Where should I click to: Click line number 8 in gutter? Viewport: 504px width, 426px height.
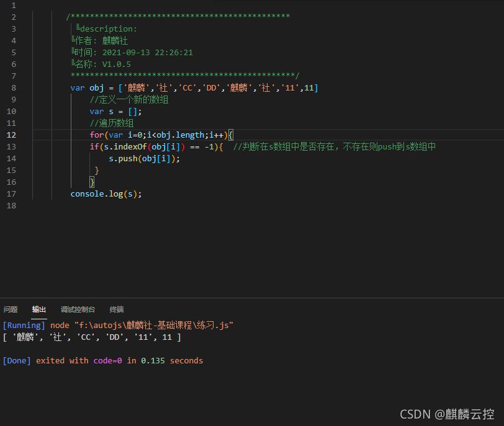pos(14,87)
